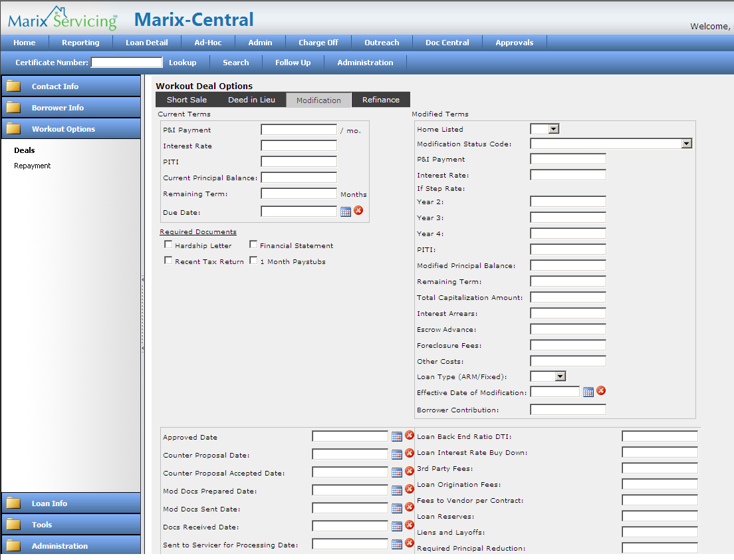Screen dimensions: 734x560
Task: Select the Modification tab
Action: tap(318, 100)
